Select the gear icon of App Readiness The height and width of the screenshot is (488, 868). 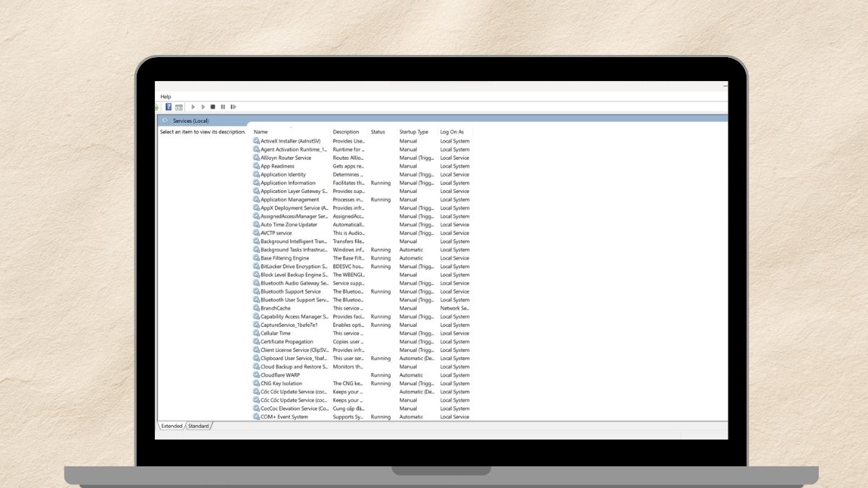[256, 166]
